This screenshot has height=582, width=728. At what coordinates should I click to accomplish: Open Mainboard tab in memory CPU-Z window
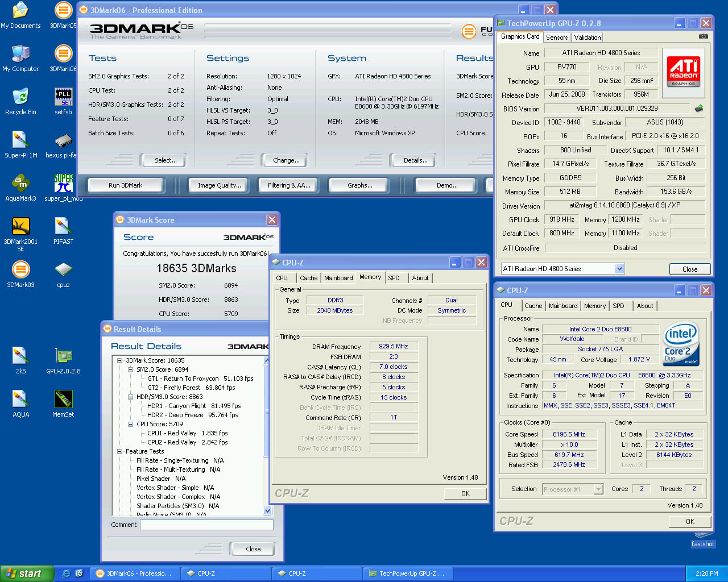pos(338,278)
